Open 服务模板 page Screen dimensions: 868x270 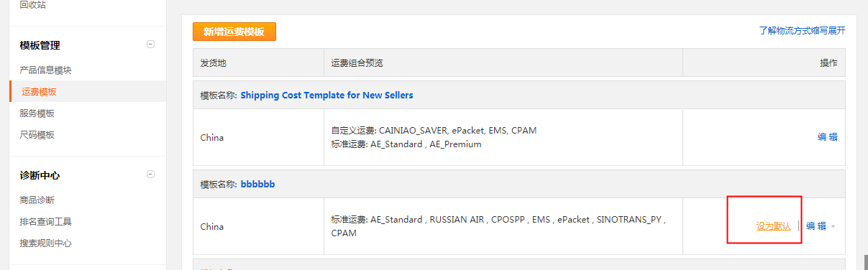37,113
